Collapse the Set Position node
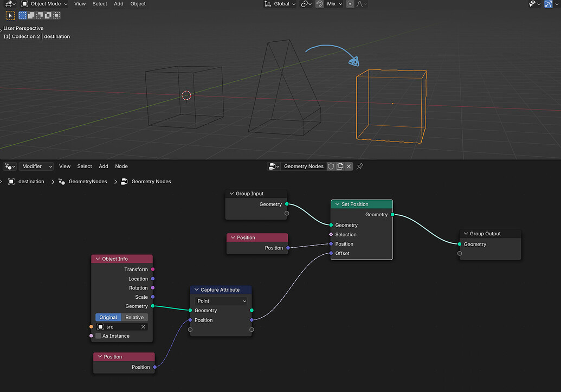This screenshot has width=561, height=392. 337,204
